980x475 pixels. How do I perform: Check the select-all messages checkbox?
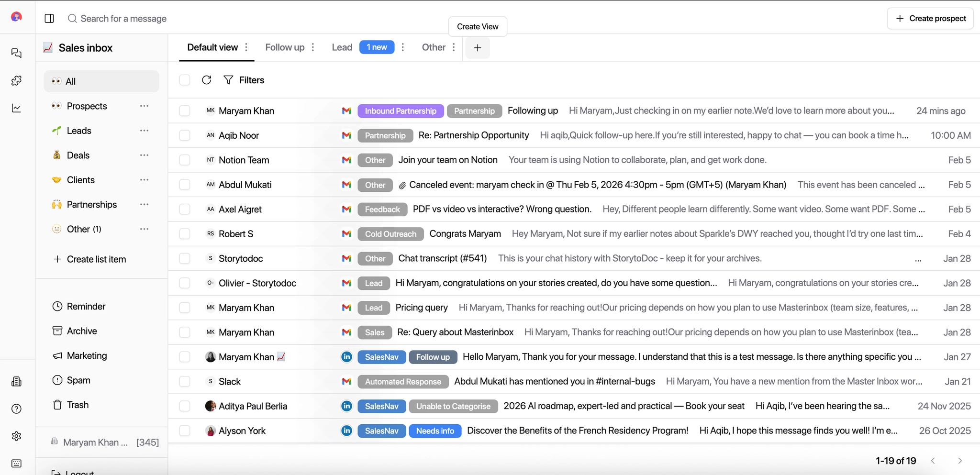185,80
